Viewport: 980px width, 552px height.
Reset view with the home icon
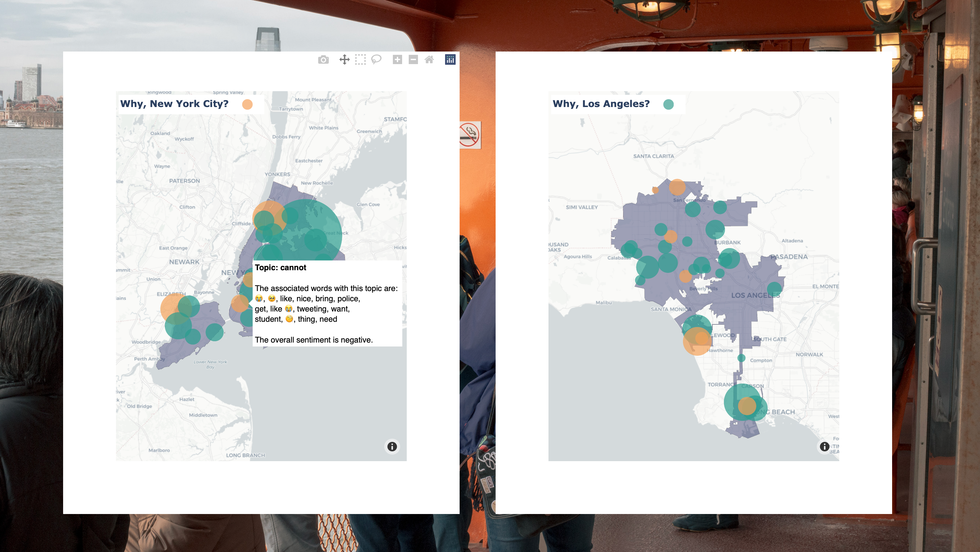click(429, 60)
